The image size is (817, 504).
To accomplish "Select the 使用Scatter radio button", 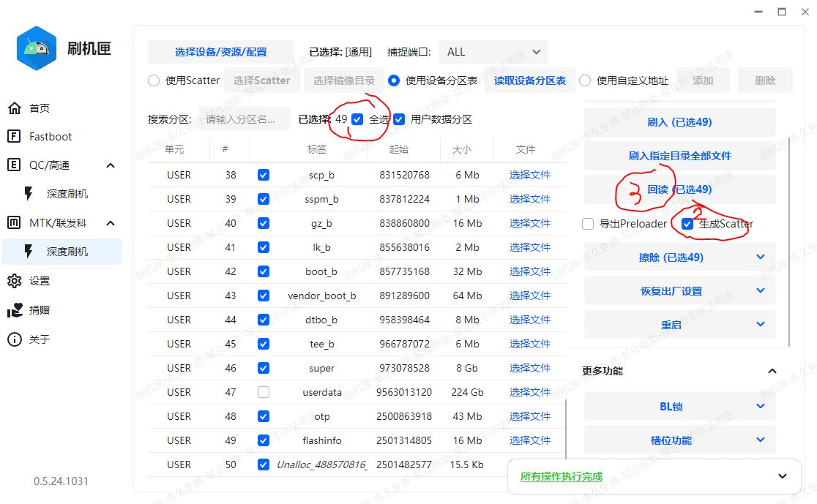I will 154,80.
